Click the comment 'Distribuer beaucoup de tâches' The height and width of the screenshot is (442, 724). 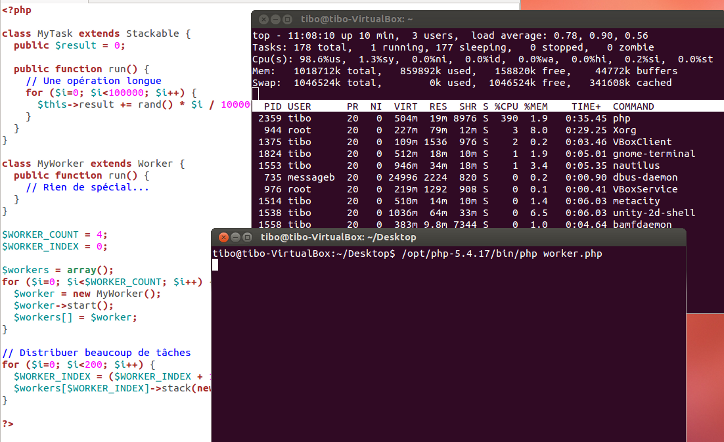96,353
